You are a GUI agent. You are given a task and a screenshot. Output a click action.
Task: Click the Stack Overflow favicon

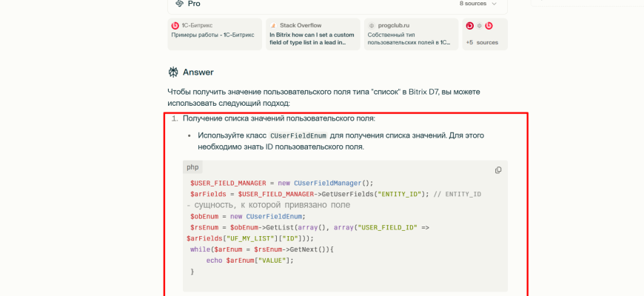[273, 25]
